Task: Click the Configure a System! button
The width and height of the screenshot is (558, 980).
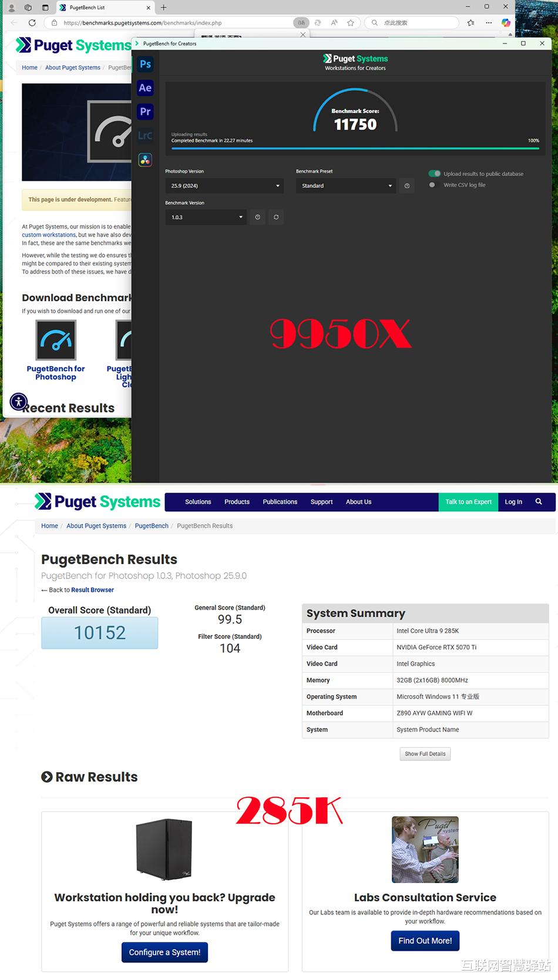Action: [164, 952]
